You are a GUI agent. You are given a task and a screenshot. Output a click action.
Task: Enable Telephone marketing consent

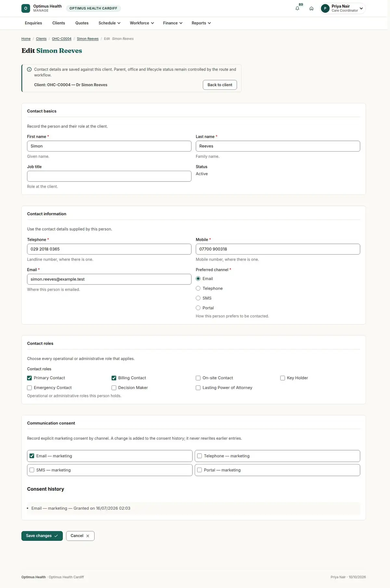200,456
